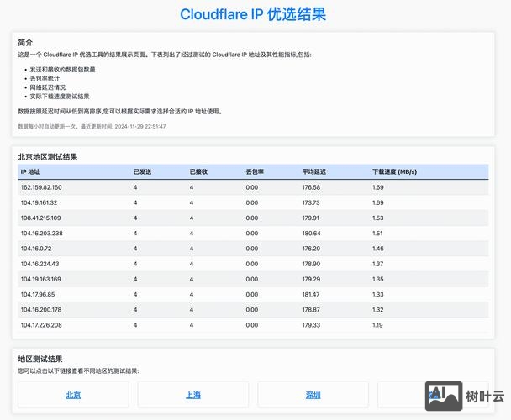The image size is (511, 420).
Task: Click latency value 178.90
Action: [x=311, y=264]
